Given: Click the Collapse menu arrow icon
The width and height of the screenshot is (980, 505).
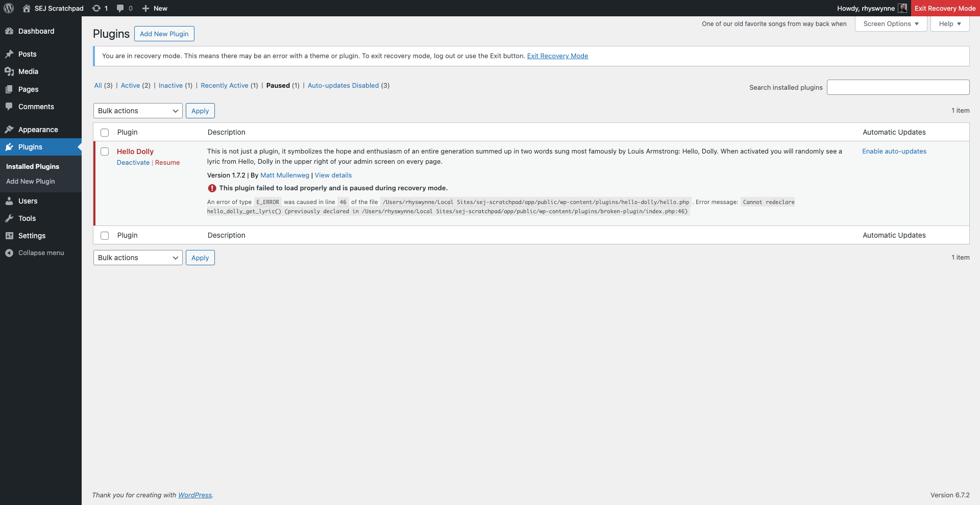Looking at the screenshot, I should 9,252.
